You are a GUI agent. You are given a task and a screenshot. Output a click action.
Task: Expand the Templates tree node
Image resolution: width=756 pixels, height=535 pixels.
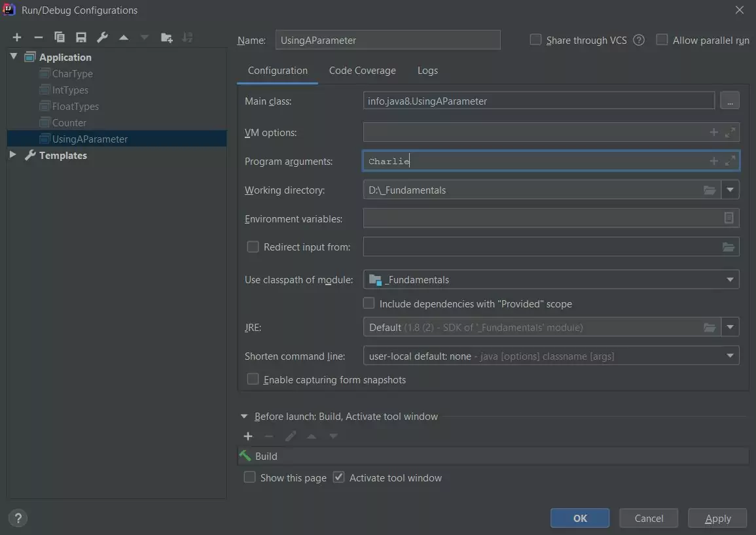(x=13, y=155)
